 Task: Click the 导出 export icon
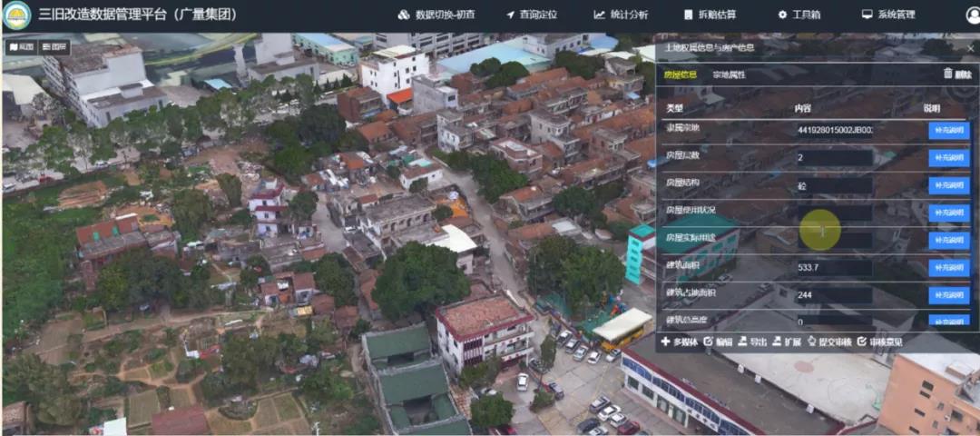coord(741,342)
